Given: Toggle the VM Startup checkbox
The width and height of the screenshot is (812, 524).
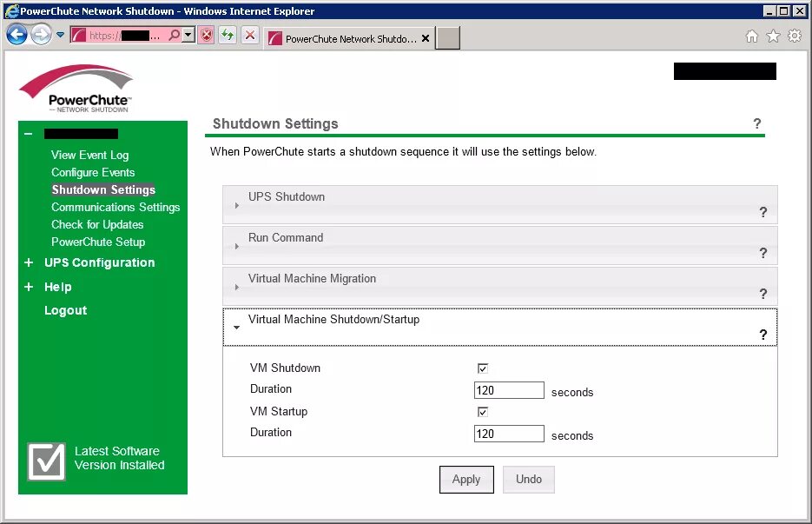Looking at the screenshot, I should 483,412.
